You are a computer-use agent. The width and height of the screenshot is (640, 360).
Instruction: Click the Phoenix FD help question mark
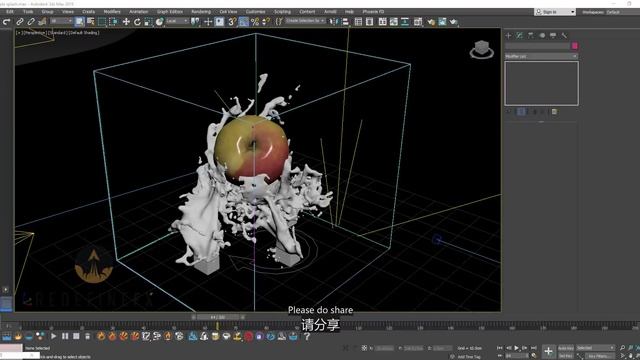pyautogui.click(x=307, y=336)
